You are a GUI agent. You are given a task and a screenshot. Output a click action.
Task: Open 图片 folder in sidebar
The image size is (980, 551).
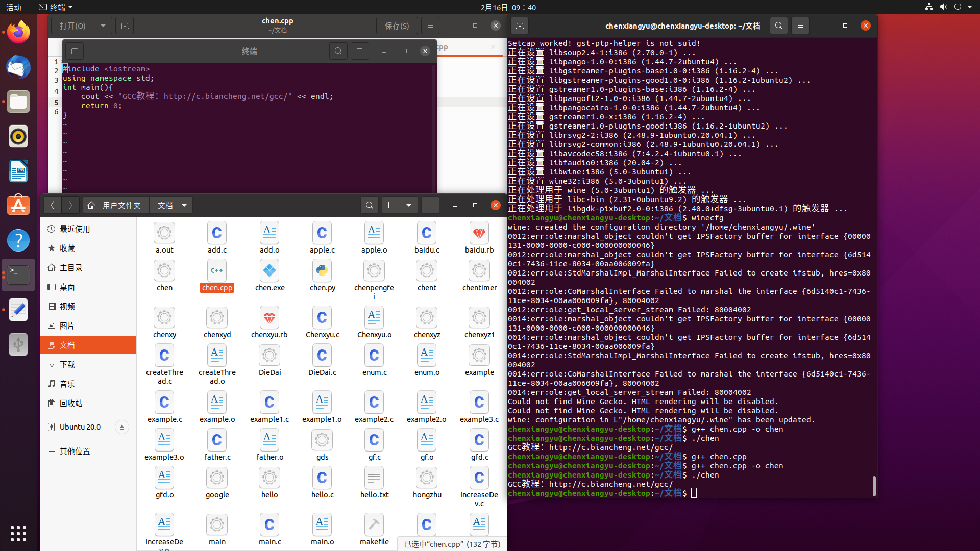[x=88, y=325]
